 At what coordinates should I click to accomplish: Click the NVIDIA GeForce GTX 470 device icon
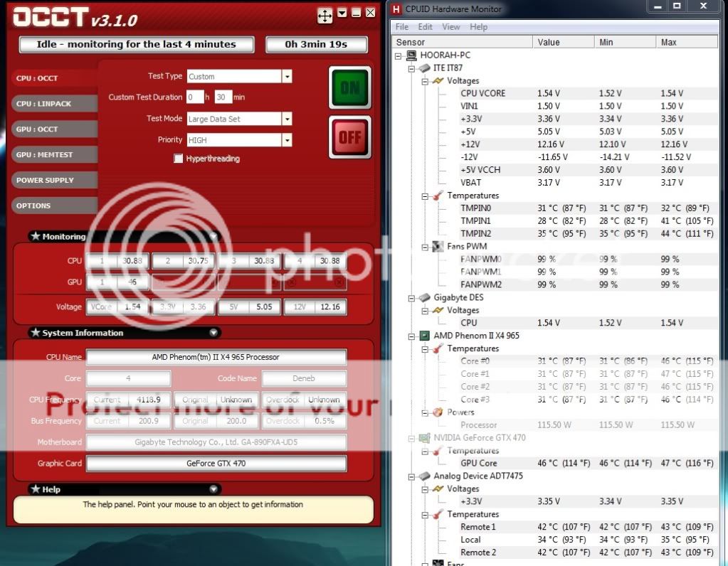tap(424, 438)
